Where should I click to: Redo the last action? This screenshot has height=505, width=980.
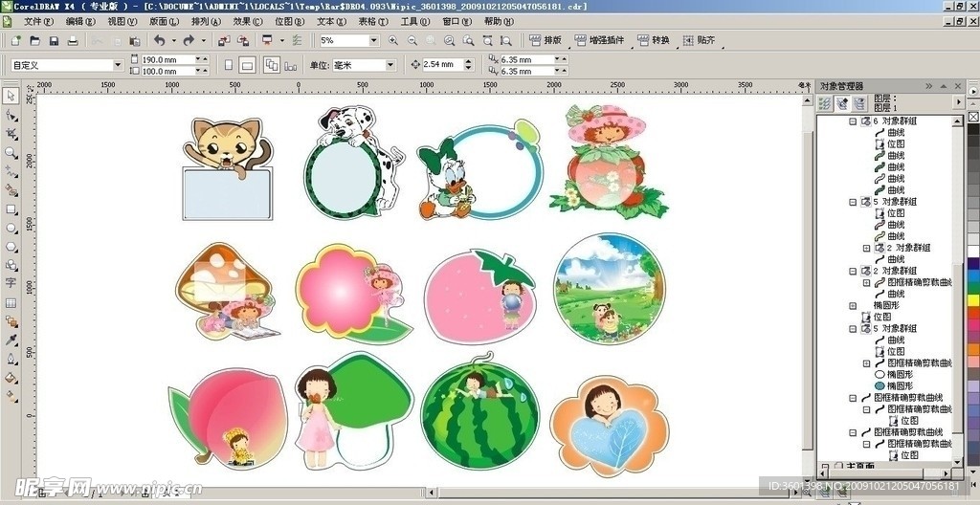click(189, 40)
